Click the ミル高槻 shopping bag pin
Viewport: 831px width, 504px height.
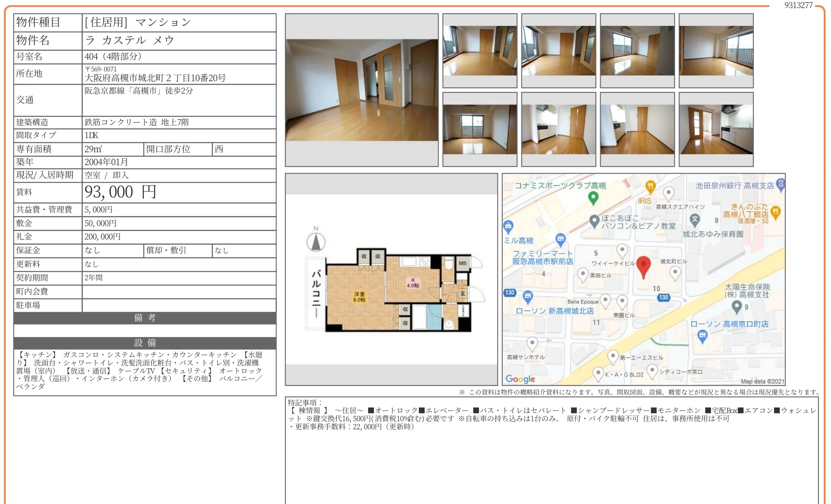click(508, 226)
